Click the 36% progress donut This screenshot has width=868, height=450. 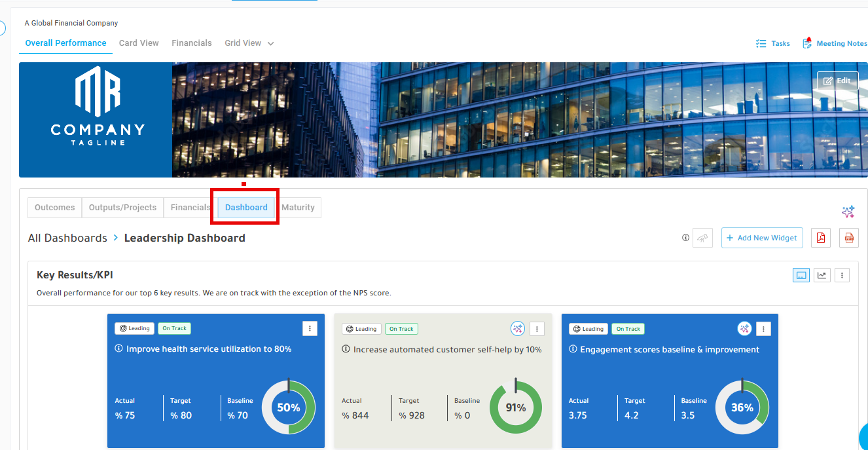point(742,407)
